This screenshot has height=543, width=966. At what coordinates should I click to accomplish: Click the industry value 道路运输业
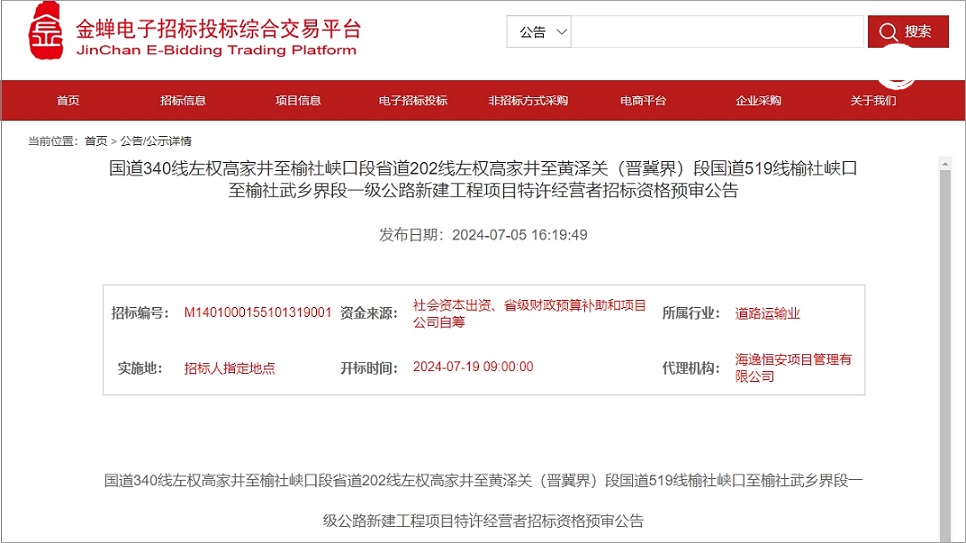768,313
